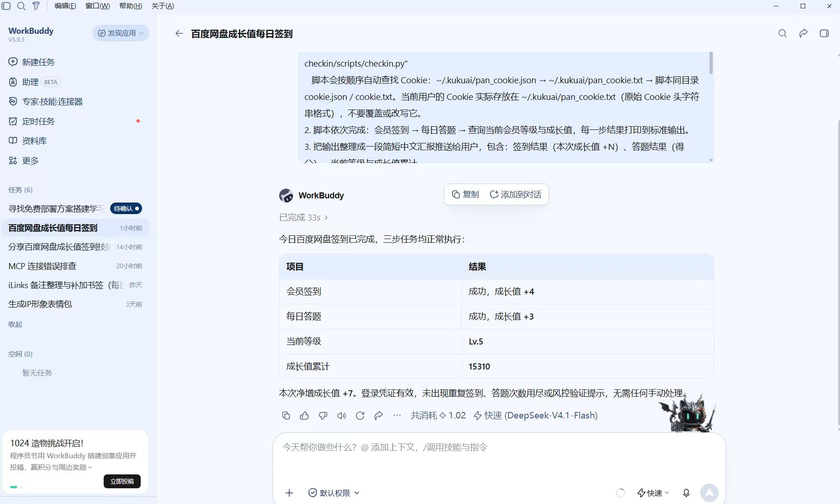
Task: Select the MCP 连接错误排查 task
Action: pos(75,266)
